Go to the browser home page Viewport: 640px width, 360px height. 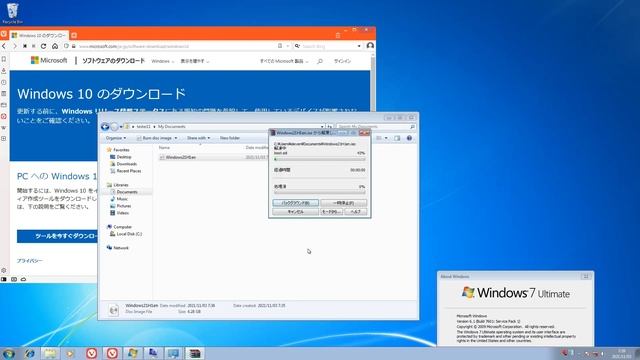point(55,46)
